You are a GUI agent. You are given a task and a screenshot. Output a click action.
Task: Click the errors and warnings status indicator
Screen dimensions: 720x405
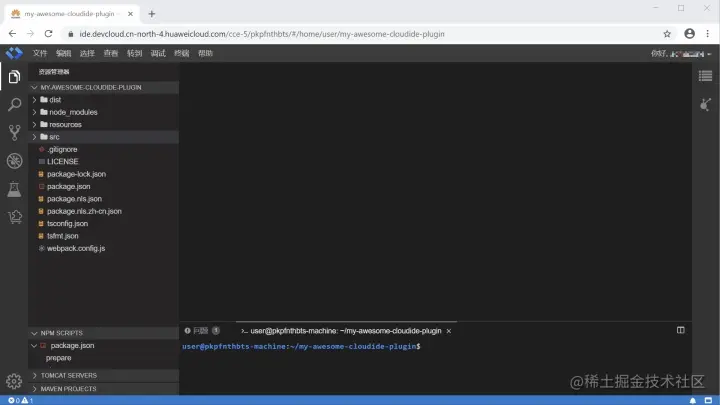[20, 400]
